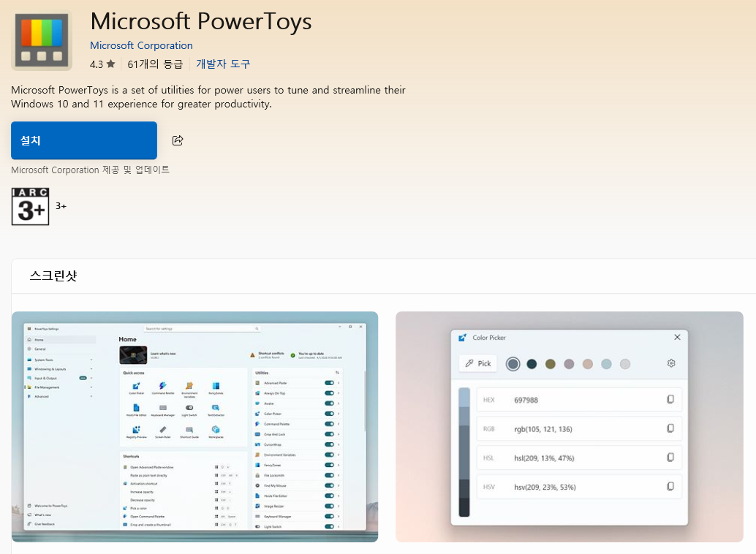Click the share icon beside install button
The height and width of the screenshot is (554, 756).
(178, 140)
